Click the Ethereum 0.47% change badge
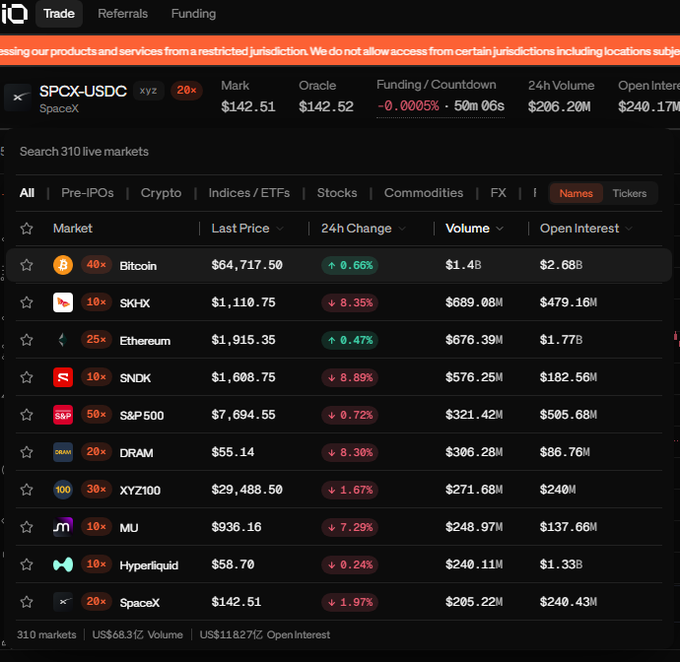 click(350, 340)
